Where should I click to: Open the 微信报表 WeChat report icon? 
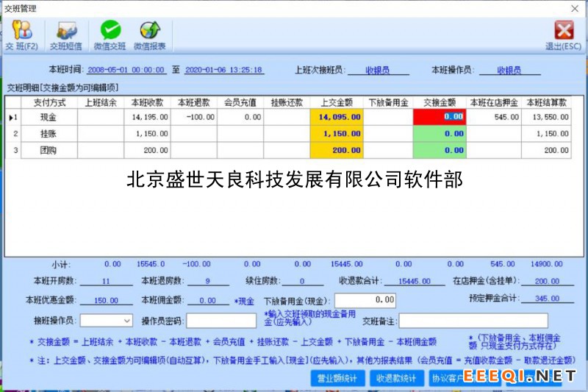(x=150, y=35)
